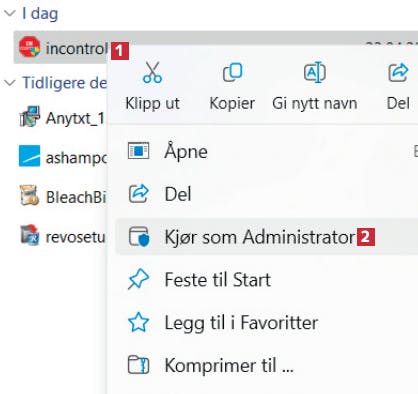418x394 pixels.
Task: Click the Kopier label text
Action: point(232,103)
